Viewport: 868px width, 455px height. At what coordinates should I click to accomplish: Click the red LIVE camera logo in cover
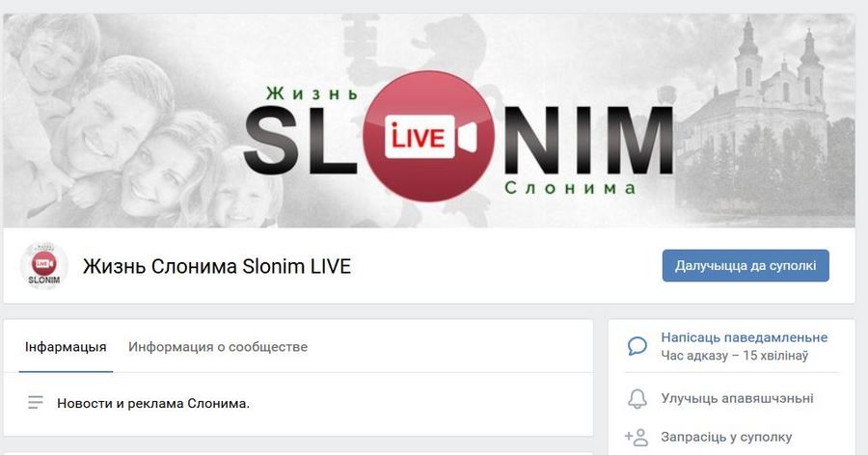[429, 136]
